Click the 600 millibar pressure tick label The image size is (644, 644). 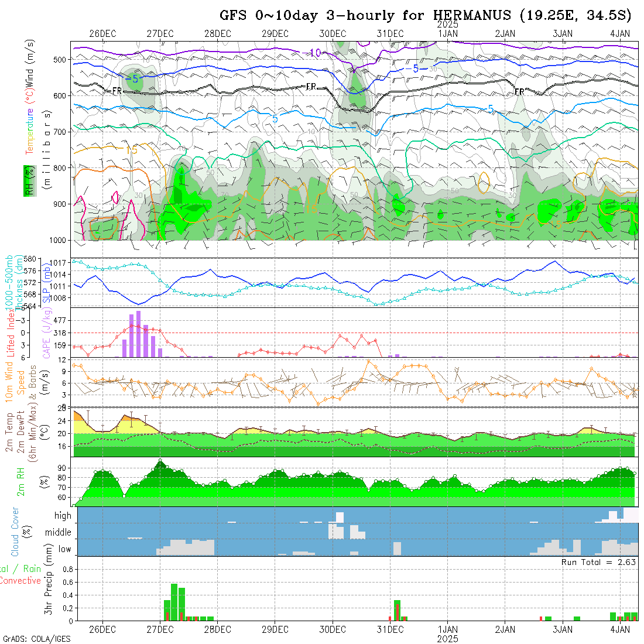60,95
